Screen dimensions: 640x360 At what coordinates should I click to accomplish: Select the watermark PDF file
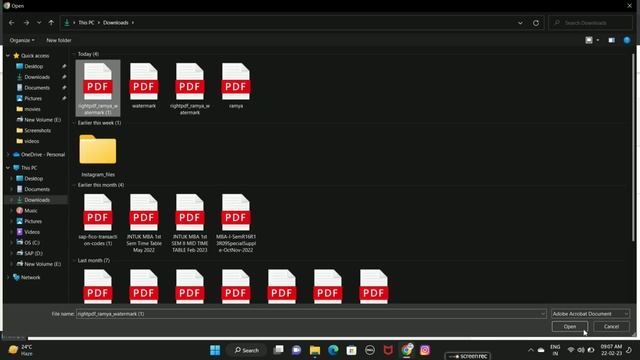(x=144, y=86)
